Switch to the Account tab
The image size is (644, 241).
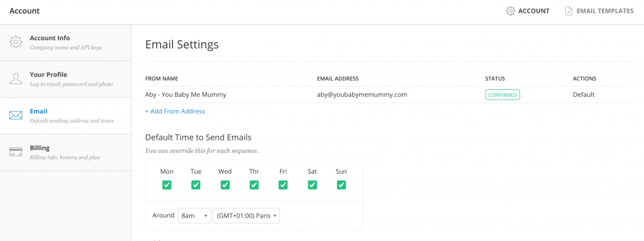(x=528, y=11)
